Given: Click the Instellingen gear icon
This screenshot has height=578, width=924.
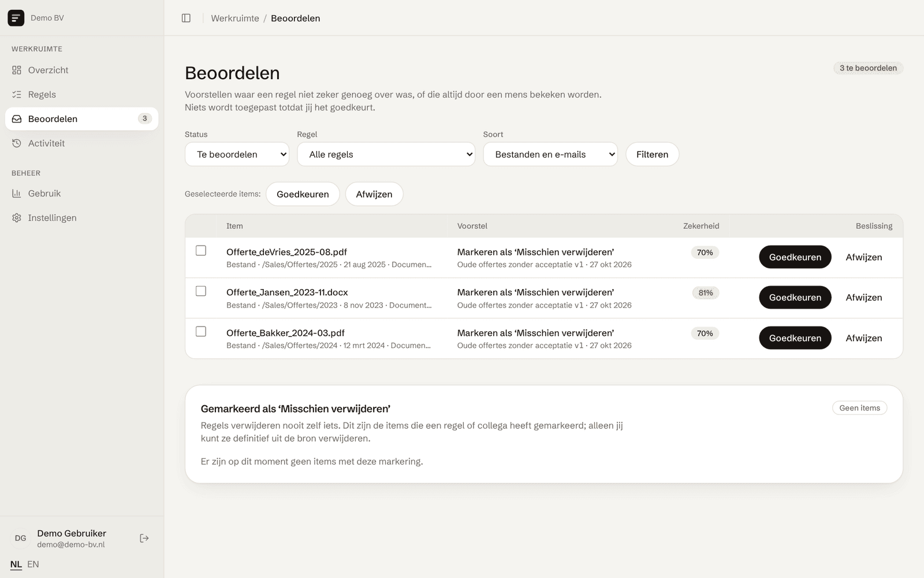Looking at the screenshot, I should tap(17, 218).
